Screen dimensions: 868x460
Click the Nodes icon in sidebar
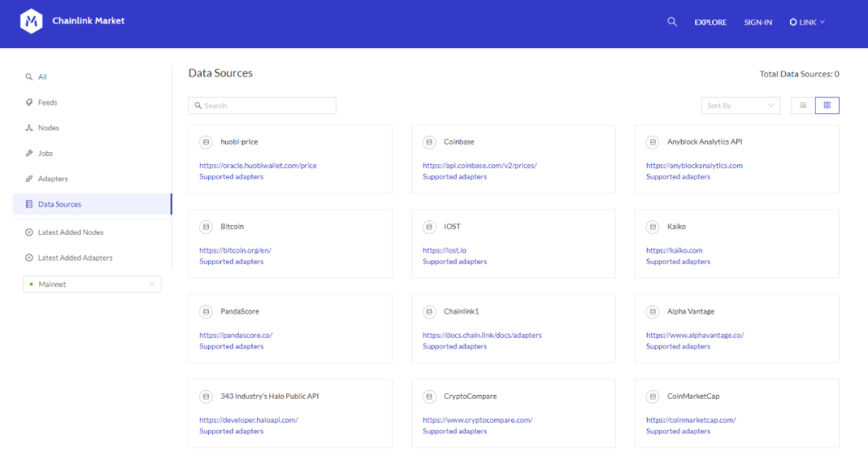point(29,128)
